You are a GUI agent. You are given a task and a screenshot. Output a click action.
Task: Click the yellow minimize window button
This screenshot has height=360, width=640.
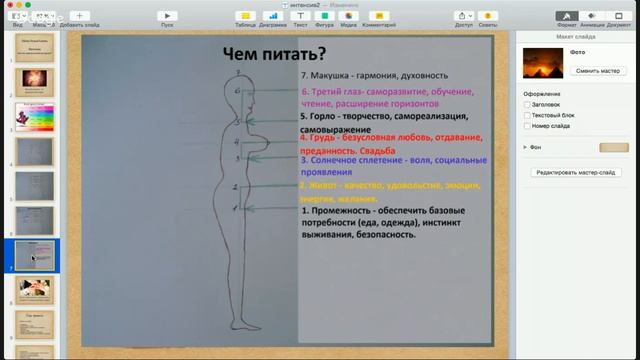click(x=19, y=5)
